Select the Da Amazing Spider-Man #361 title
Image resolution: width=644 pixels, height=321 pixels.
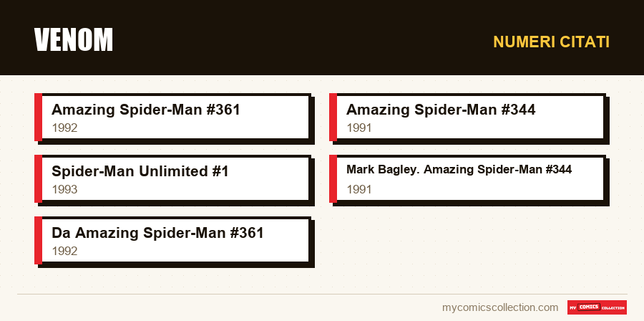click(157, 233)
